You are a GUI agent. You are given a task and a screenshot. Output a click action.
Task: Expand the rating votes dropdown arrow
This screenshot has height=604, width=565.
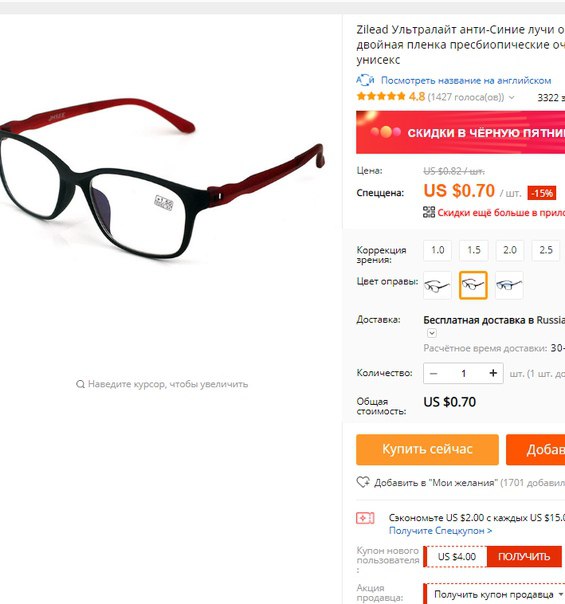tap(511, 97)
